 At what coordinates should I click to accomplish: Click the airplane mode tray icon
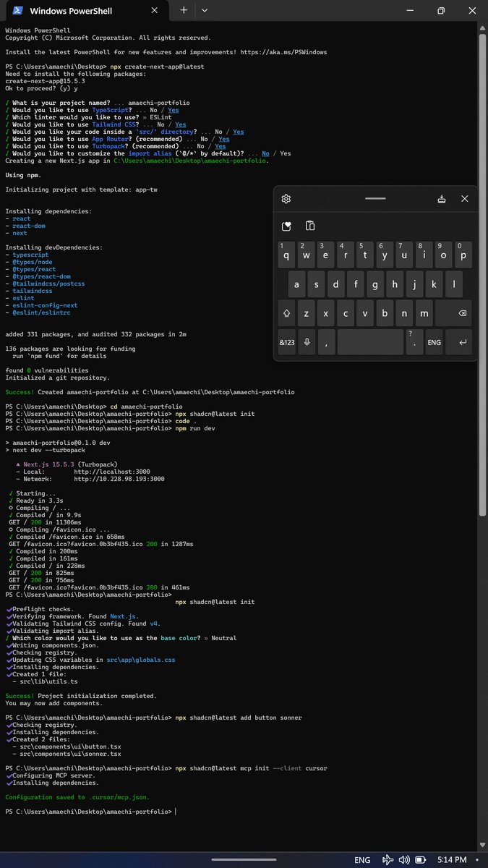point(388,860)
